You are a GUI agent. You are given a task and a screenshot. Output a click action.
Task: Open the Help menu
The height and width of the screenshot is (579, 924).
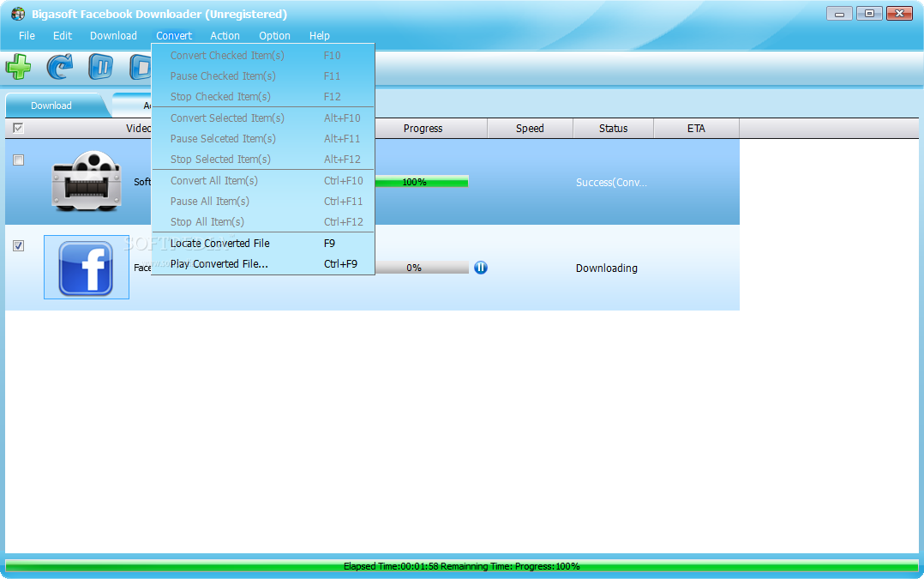pyautogui.click(x=320, y=35)
